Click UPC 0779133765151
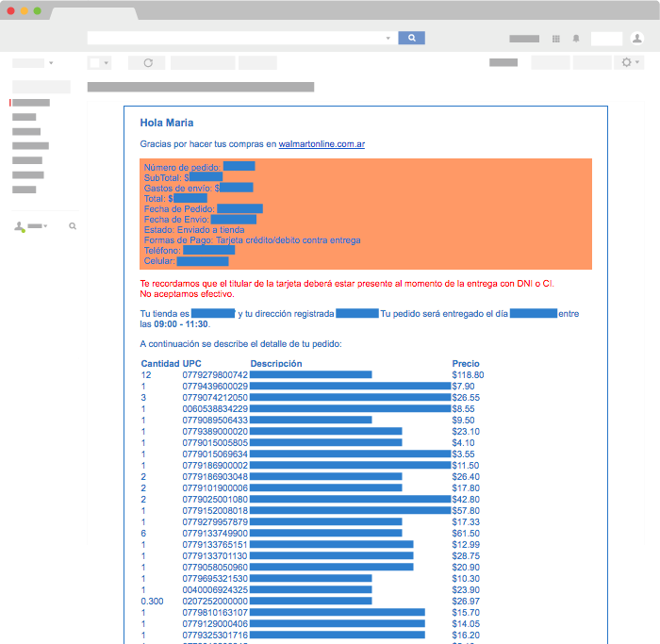This screenshot has width=660, height=644. click(215, 545)
